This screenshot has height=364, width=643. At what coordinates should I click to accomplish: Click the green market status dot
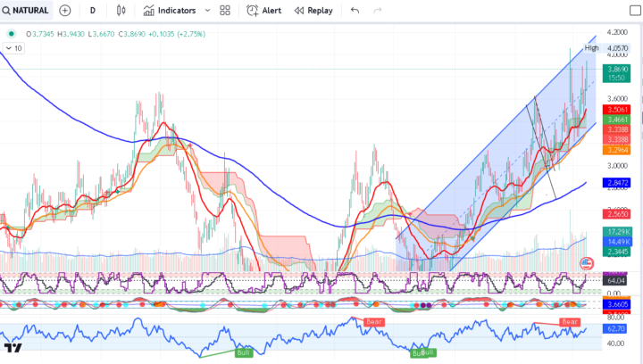point(12,34)
